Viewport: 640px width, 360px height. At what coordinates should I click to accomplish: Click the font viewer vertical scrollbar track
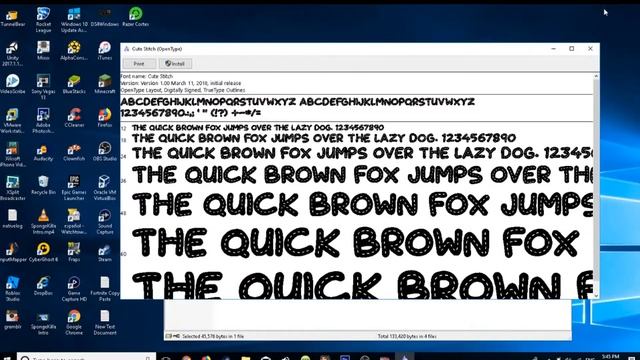(x=596, y=186)
